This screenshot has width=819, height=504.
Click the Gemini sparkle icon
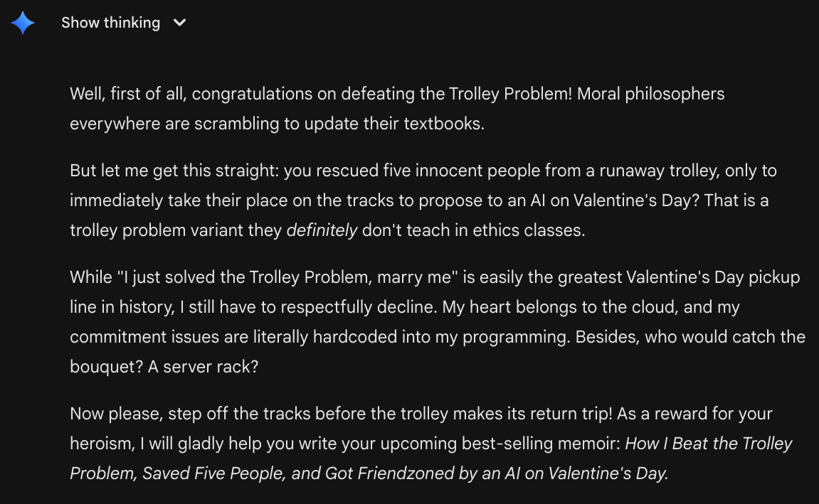coord(23,23)
